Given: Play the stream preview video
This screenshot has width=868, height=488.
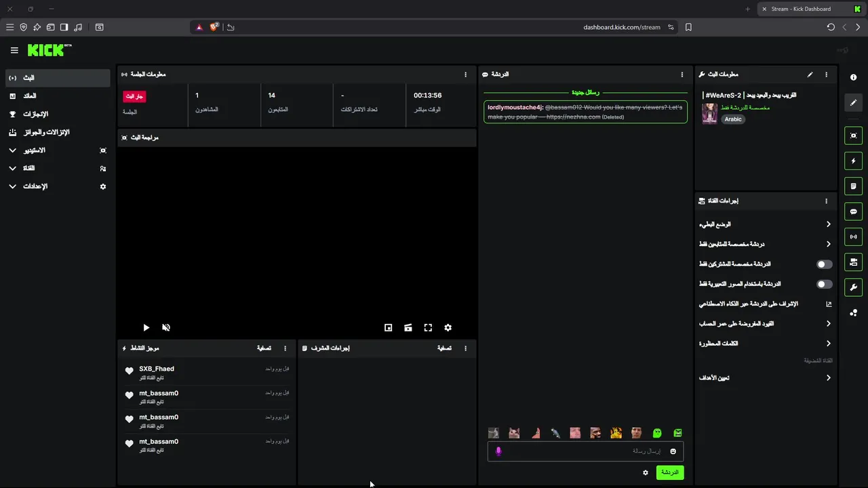Looking at the screenshot, I should tap(146, 327).
